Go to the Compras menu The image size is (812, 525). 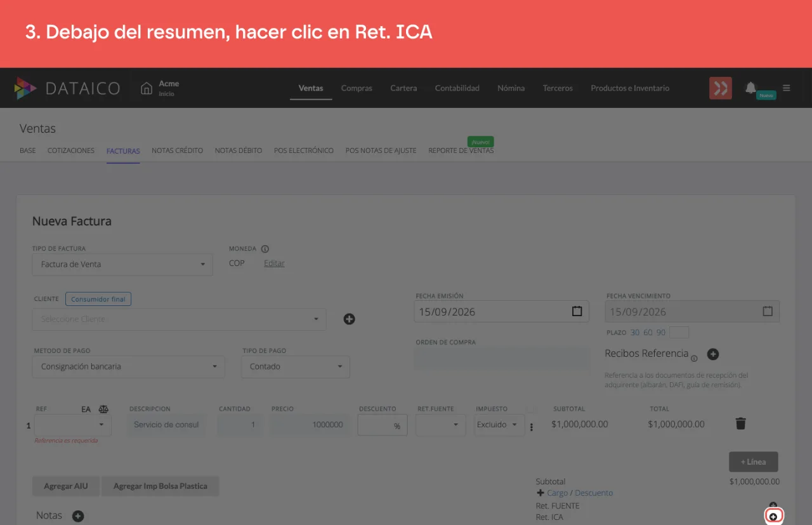pyautogui.click(x=357, y=88)
